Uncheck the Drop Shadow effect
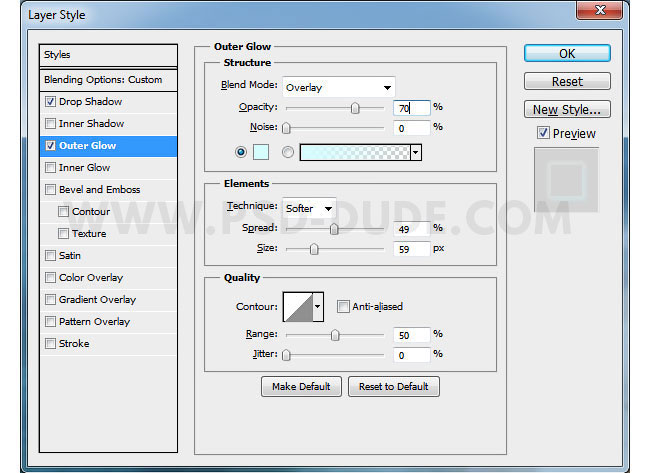This screenshot has width=650, height=473. 51,102
